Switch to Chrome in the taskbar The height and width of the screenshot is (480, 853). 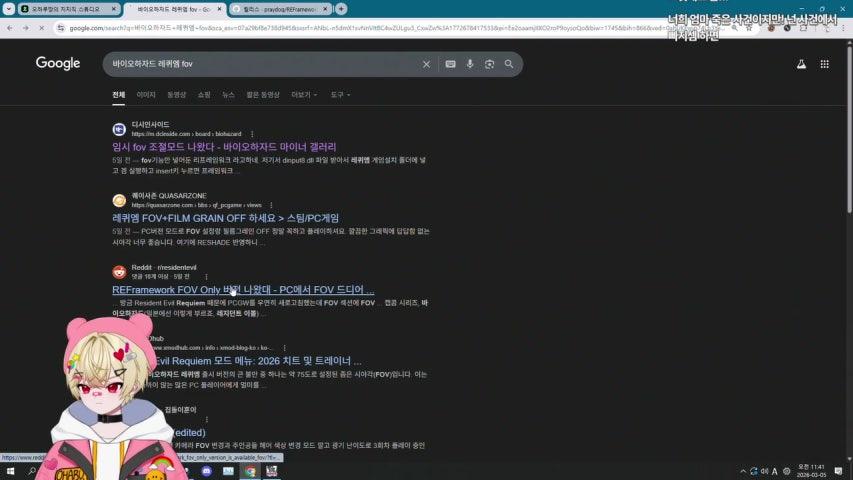tap(250, 471)
